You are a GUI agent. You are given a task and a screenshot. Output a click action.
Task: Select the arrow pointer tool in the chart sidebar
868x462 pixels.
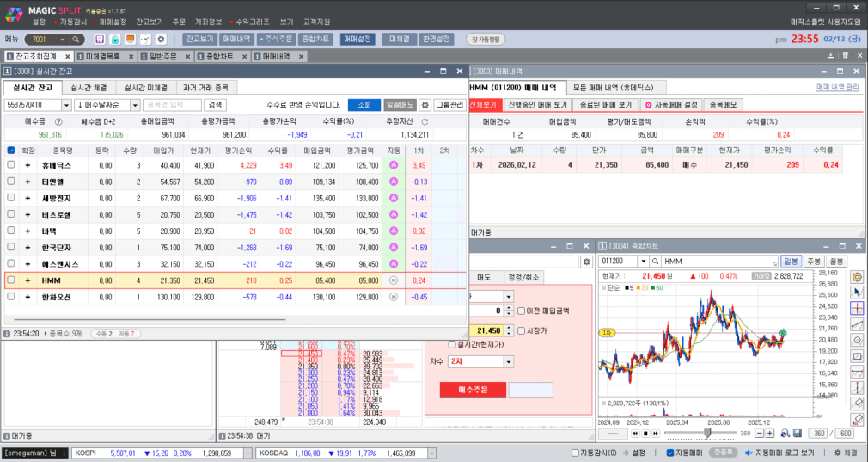857,292
